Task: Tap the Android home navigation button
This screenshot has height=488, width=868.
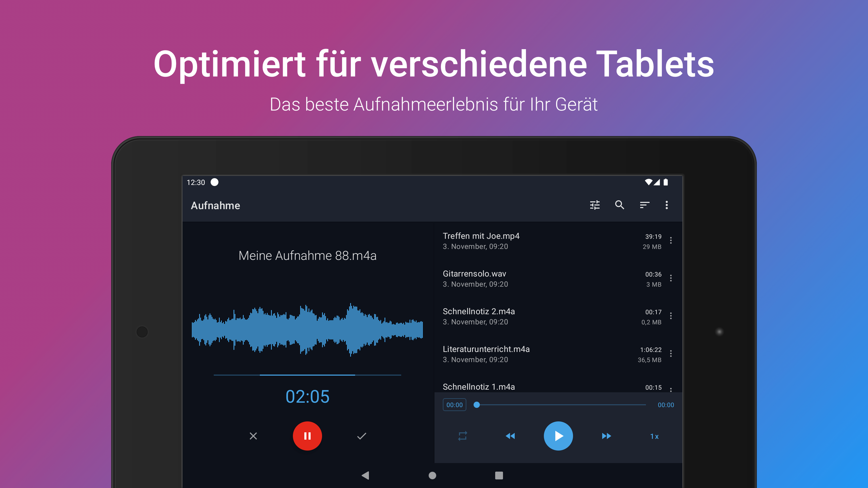Action: click(432, 475)
